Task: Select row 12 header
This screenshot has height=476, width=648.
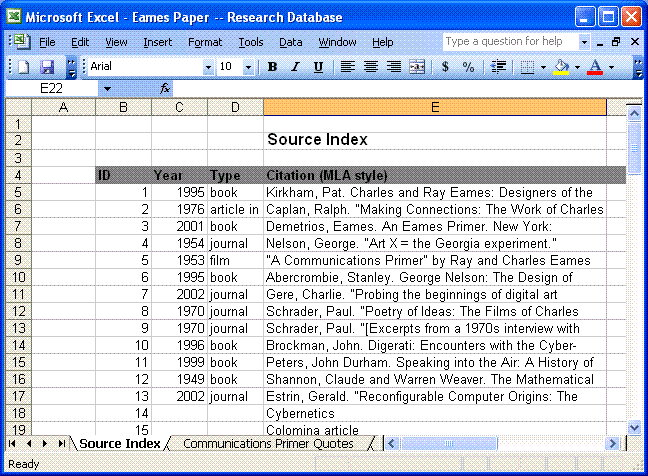Action: coord(18,311)
